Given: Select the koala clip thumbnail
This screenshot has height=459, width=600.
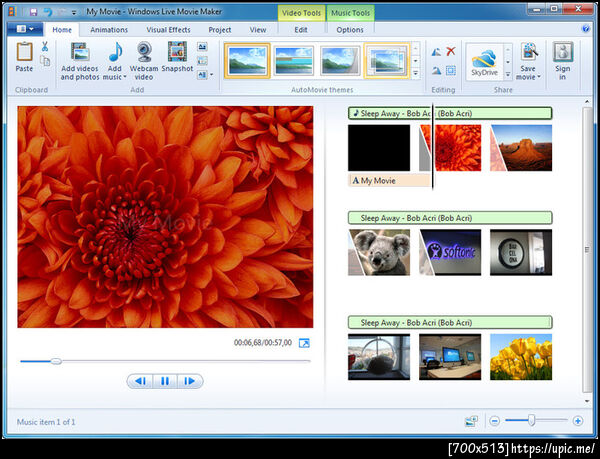Looking at the screenshot, I should tap(379, 252).
